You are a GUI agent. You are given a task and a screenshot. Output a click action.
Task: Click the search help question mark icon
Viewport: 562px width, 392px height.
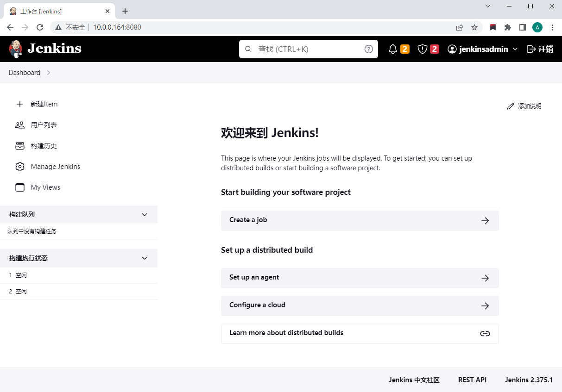[x=369, y=49]
